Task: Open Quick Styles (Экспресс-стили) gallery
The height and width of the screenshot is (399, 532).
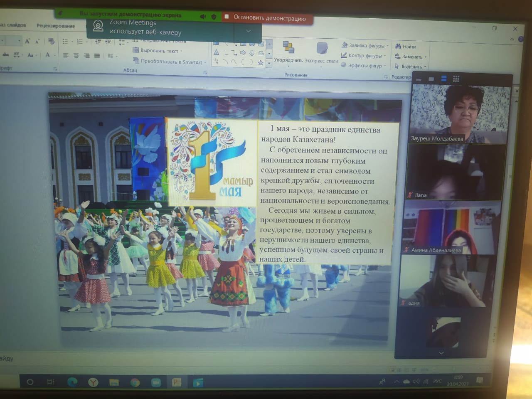Action: pos(321,53)
